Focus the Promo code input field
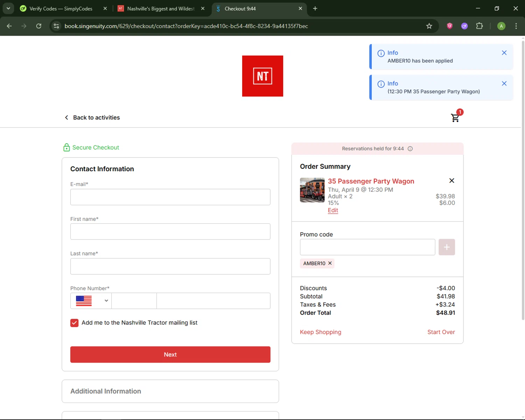 click(367, 247)
